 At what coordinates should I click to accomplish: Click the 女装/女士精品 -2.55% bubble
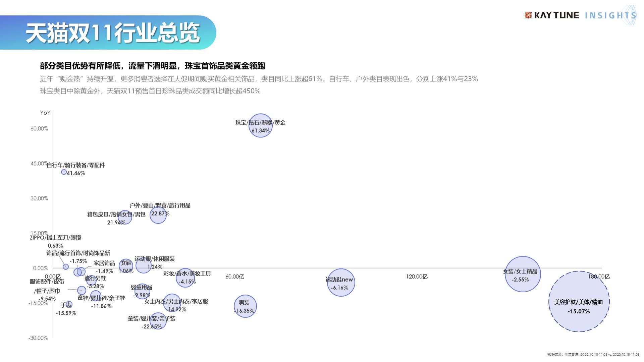pyautogui.click(x=523, y=274)
